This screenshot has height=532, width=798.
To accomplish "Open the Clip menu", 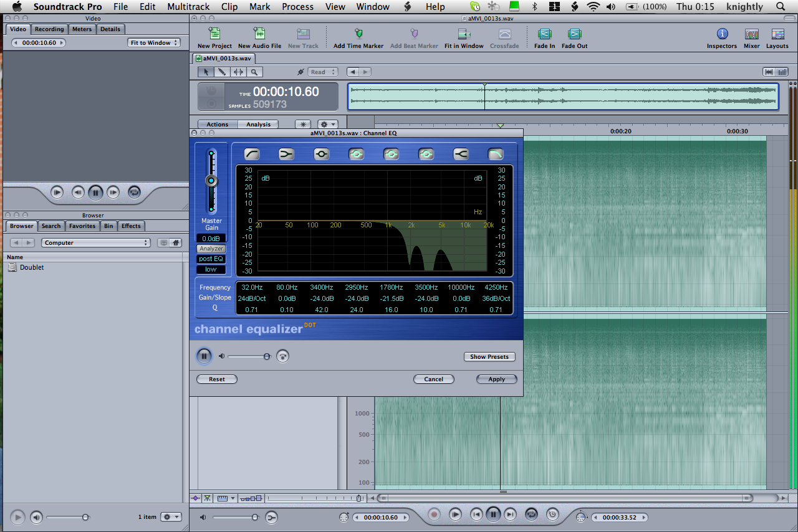I will pos(229,7).
